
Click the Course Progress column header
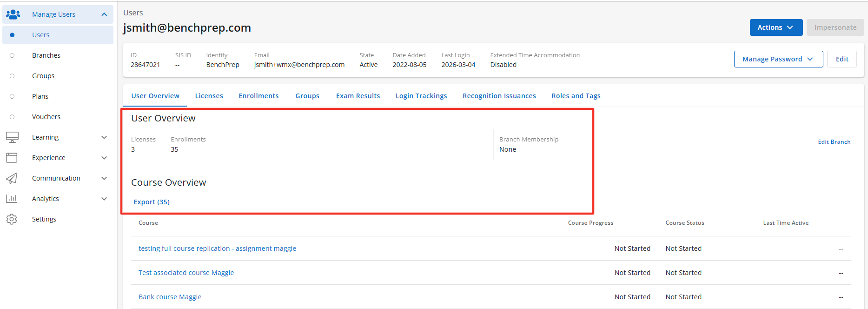[590, 223]
